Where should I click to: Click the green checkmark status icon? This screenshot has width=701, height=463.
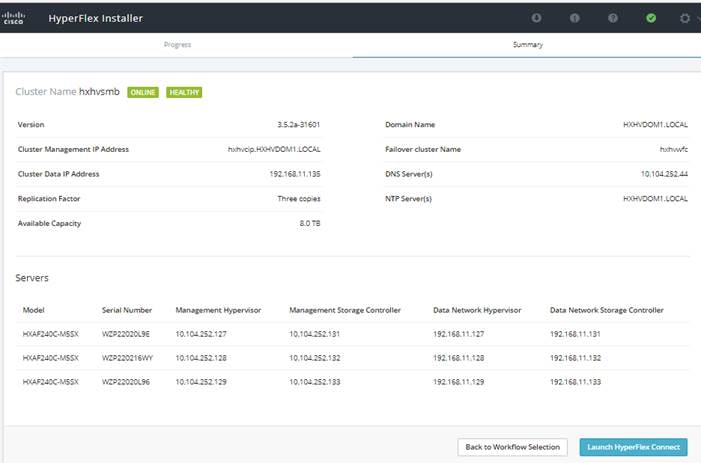tap(651, 18)
